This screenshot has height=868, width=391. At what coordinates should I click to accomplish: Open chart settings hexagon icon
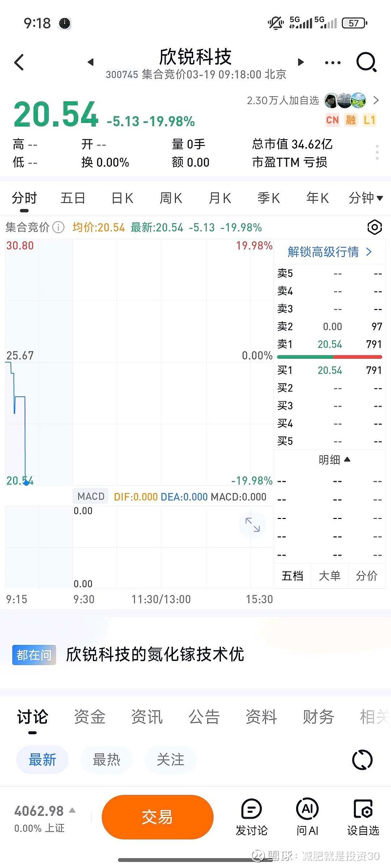374,227
